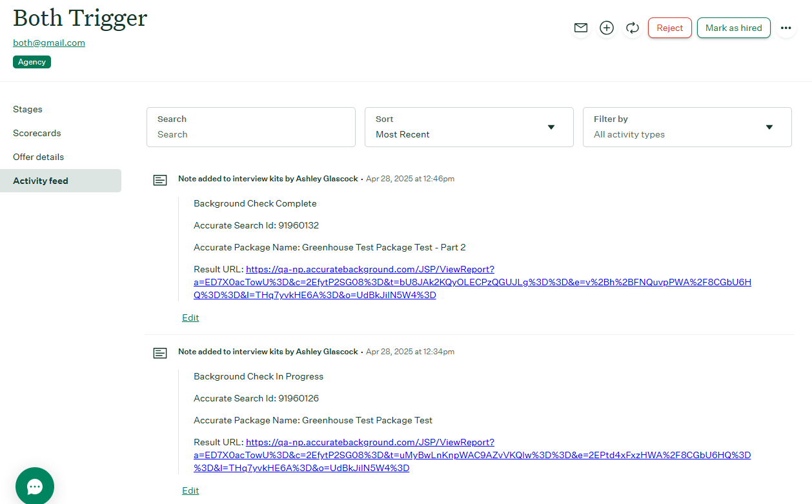Click the plus circle add icon
The image size is (812, 504).
click(607, 28)
